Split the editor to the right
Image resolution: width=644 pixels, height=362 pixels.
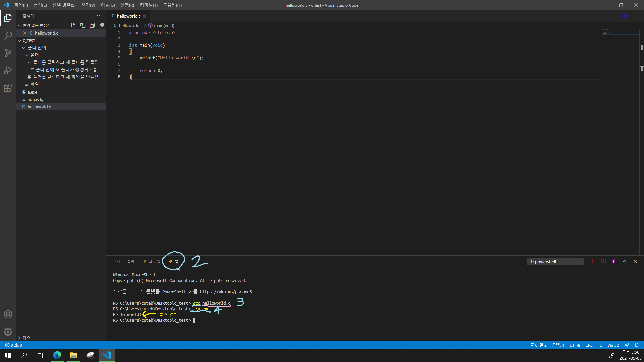click(x=625, y=16)
